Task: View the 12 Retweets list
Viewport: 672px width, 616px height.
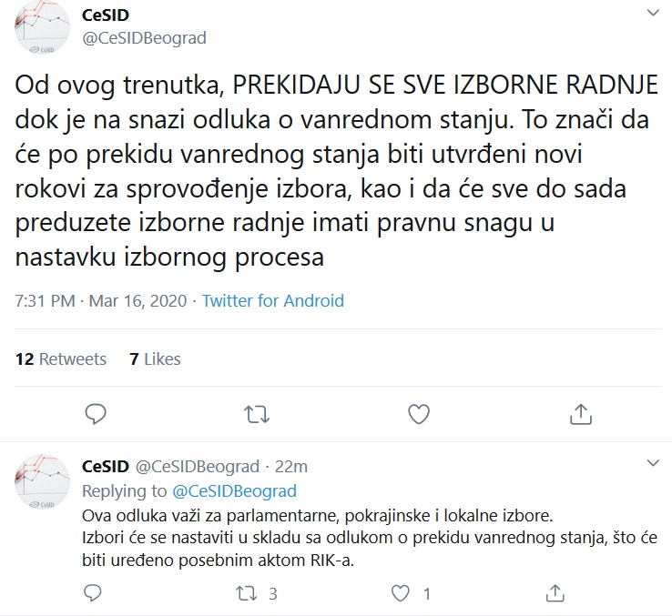Action: [x=61, y=358]
